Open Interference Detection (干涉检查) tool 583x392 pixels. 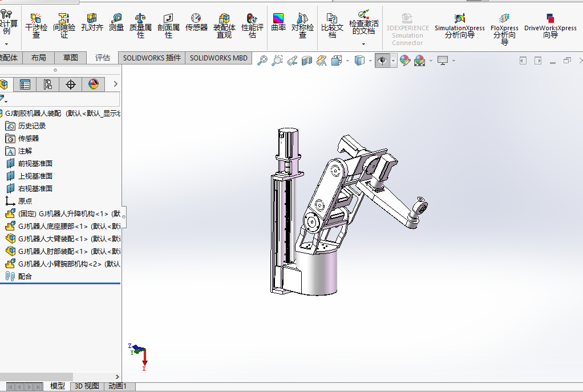[36, 26]
